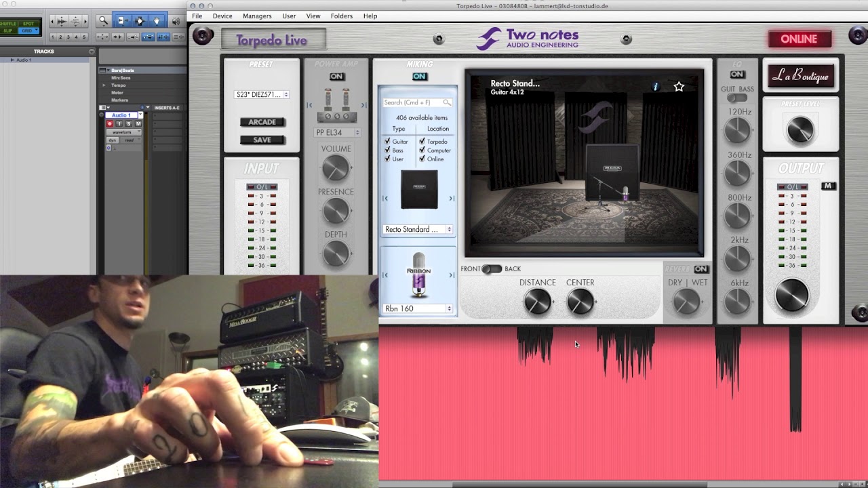Open the Help menu
The image size is (868, 488).
pos(370,16)
